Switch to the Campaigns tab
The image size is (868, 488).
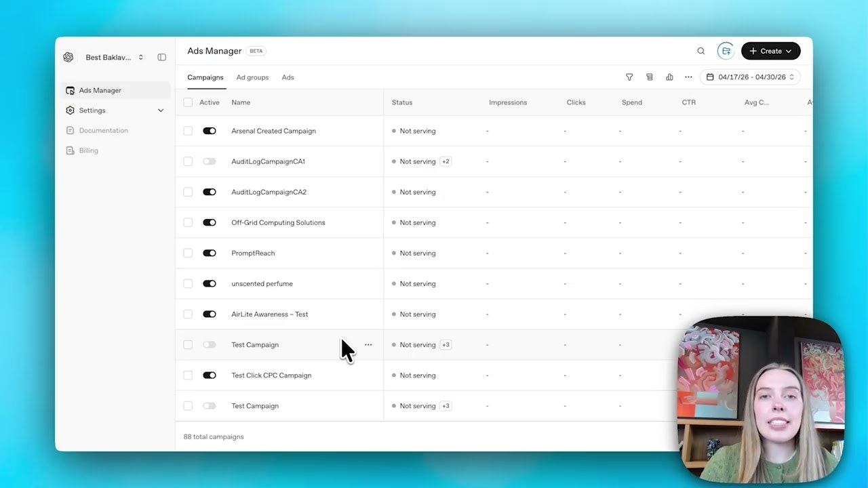pos(205,77)
